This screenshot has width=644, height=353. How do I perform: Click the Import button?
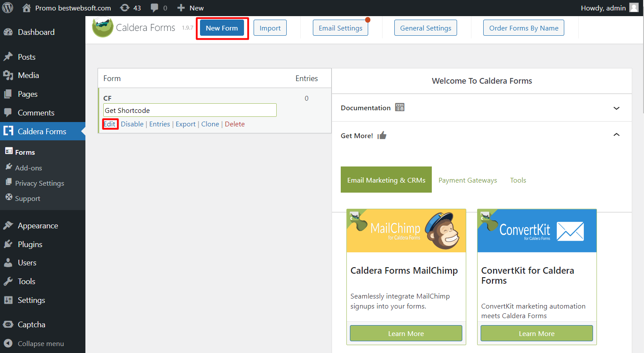[270, 28]
